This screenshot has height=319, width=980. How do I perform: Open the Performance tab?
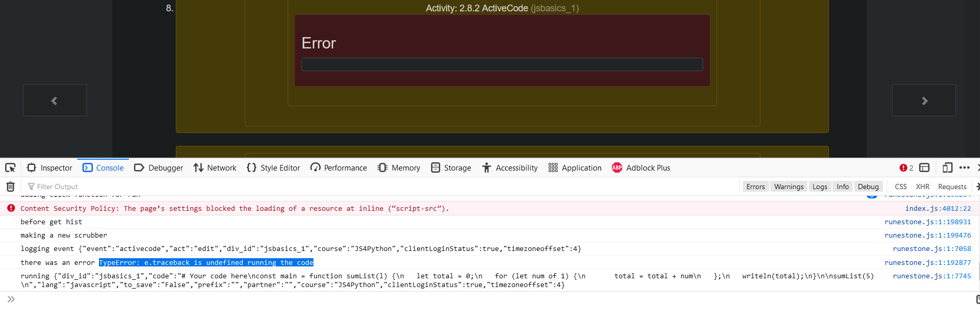point(339,168)
